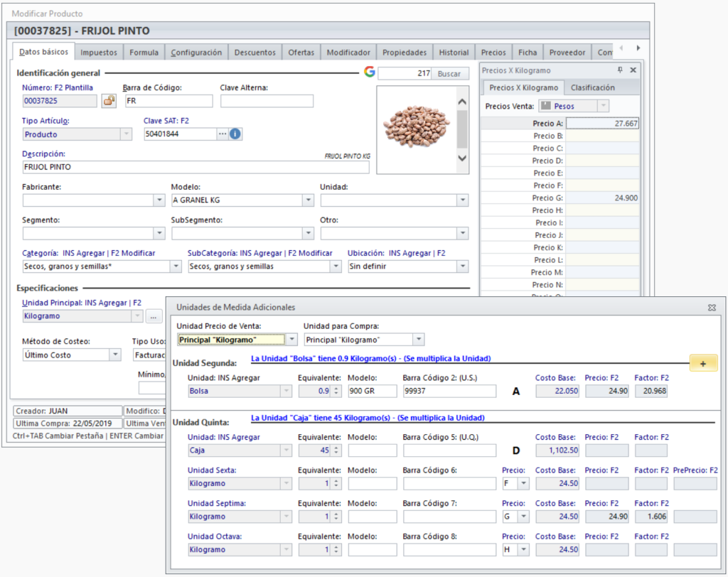Click the F2 Plantilla copy icon
This screenshot has height=577, width=728.
(x=109, y=101)
